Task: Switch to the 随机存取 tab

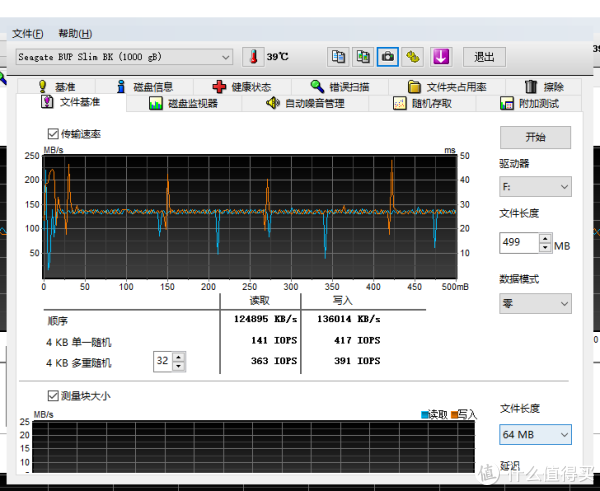Action: (x=422, y=103)
